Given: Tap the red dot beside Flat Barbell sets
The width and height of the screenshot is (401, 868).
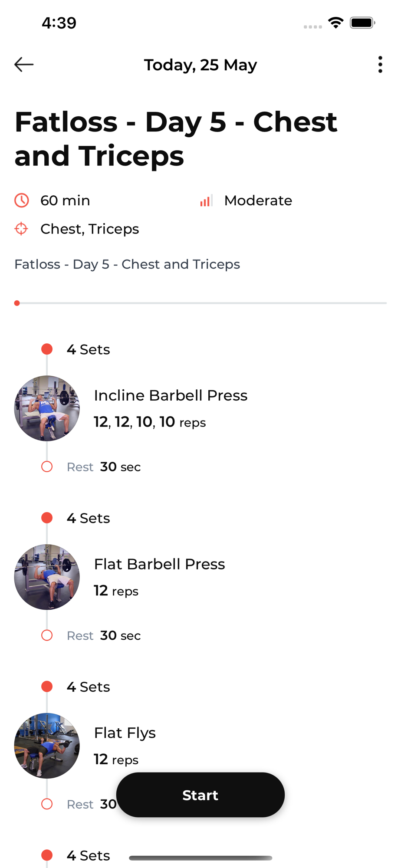Looking at the screenshot, I should tap(47, 518).
